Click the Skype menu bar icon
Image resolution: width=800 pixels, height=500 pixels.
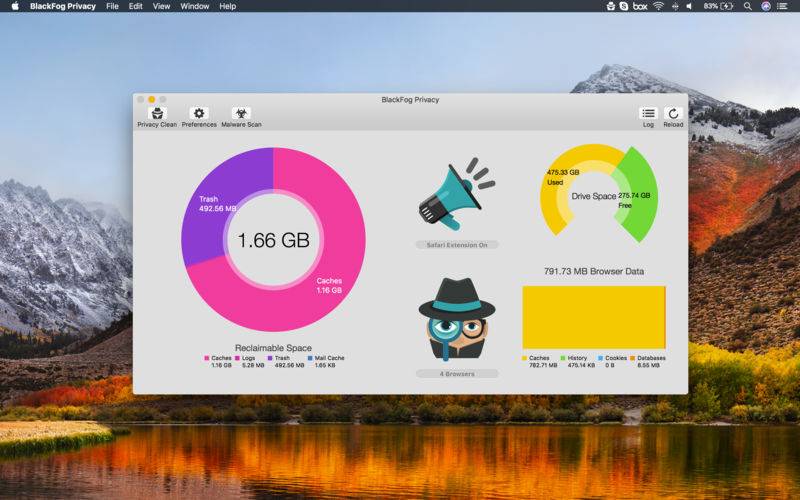pos(623,6)
